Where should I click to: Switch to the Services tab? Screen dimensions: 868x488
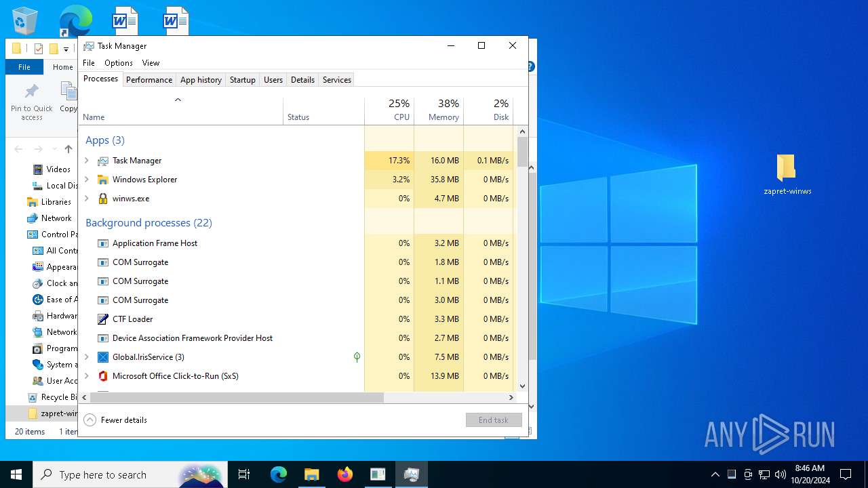[337, 80]
